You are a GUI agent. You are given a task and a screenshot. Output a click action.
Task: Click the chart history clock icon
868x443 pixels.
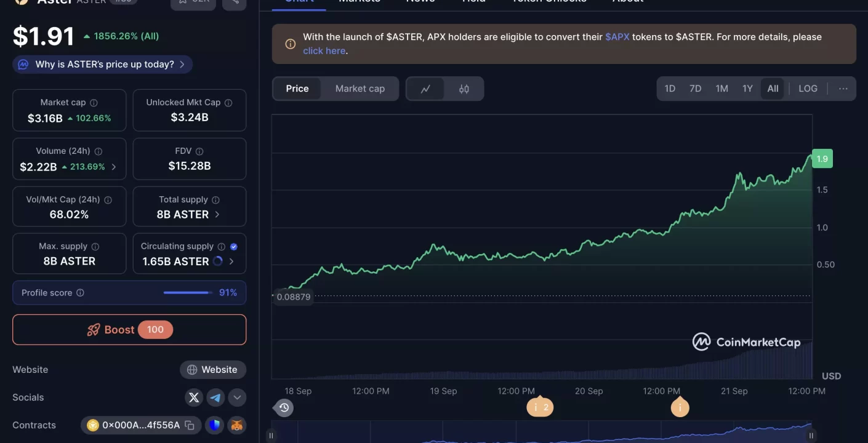tap(283, 407)
